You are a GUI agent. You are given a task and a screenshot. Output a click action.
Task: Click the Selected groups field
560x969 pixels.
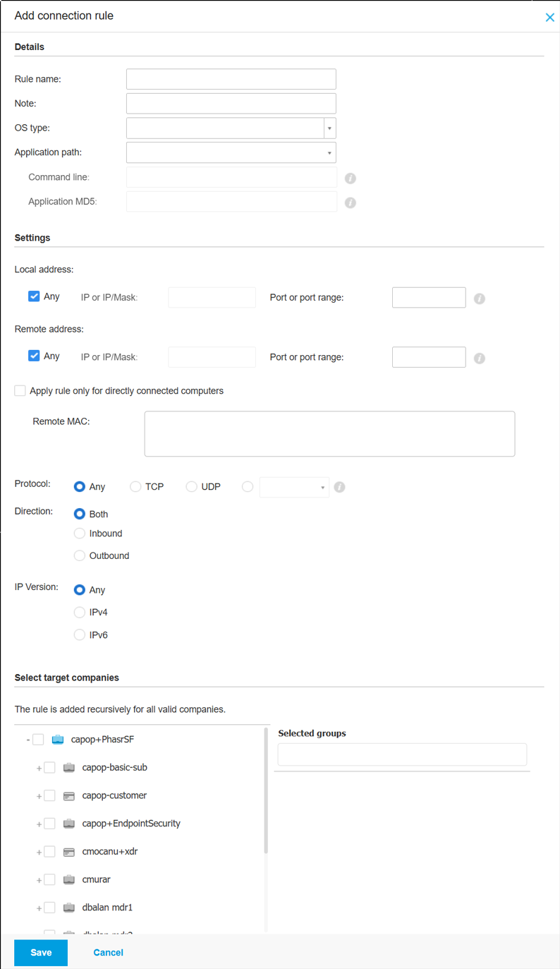click(402, 754)
